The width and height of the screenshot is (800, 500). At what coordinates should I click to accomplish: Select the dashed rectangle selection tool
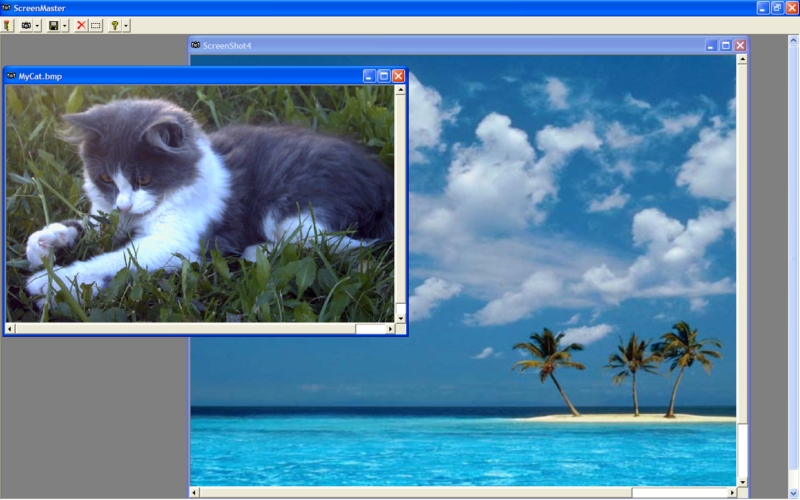[x=96, y=25]
